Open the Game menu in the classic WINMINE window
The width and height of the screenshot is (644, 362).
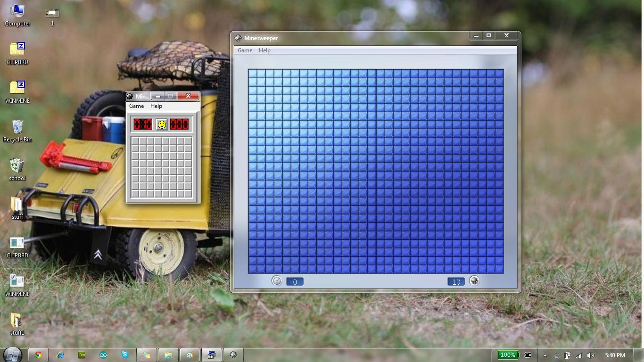[x=136, y=106]
